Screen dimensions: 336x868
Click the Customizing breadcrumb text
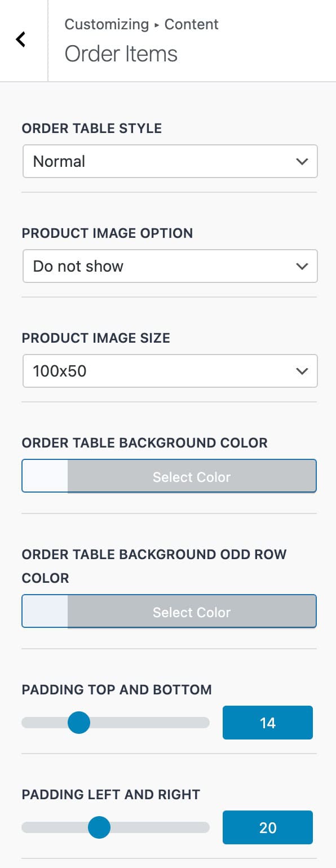(106, 24)
